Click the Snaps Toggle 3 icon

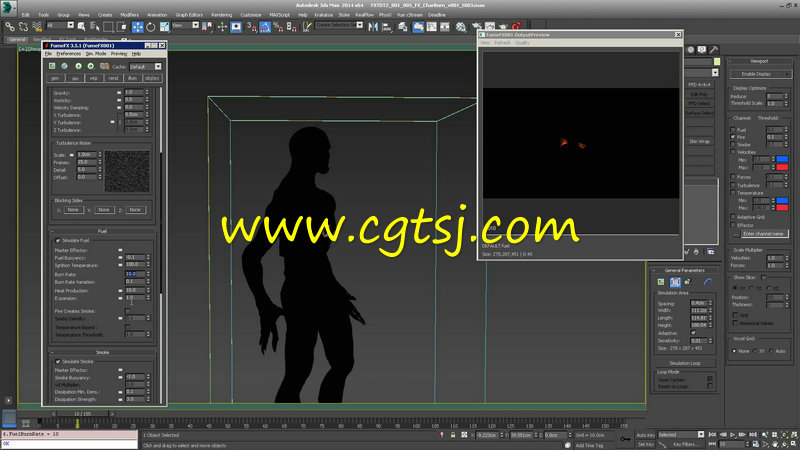(x=252, y=27)
